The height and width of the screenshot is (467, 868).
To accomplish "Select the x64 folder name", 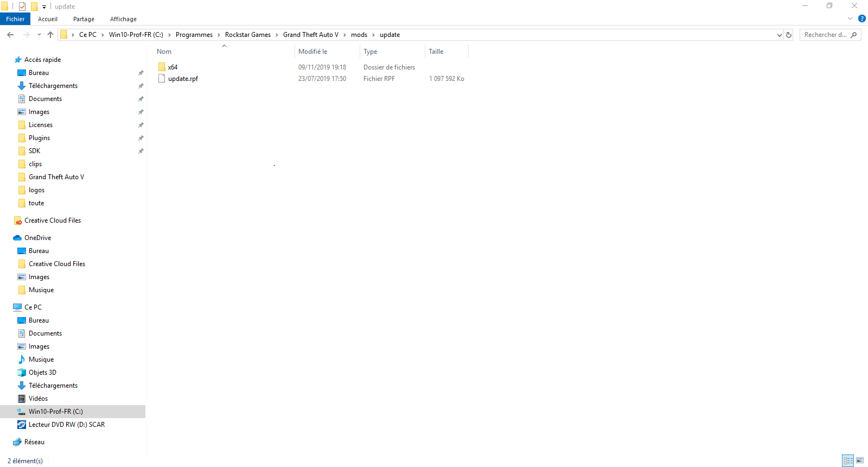I will pyautogui.click(x=173, y=67).
